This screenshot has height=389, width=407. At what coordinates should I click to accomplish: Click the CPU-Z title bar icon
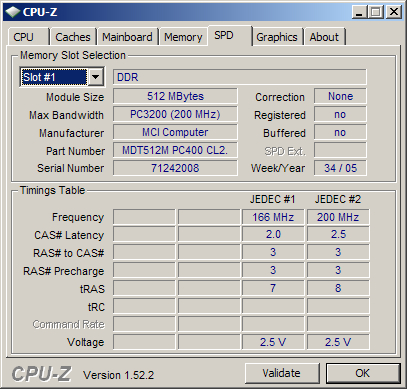click(x=13, y=12)
